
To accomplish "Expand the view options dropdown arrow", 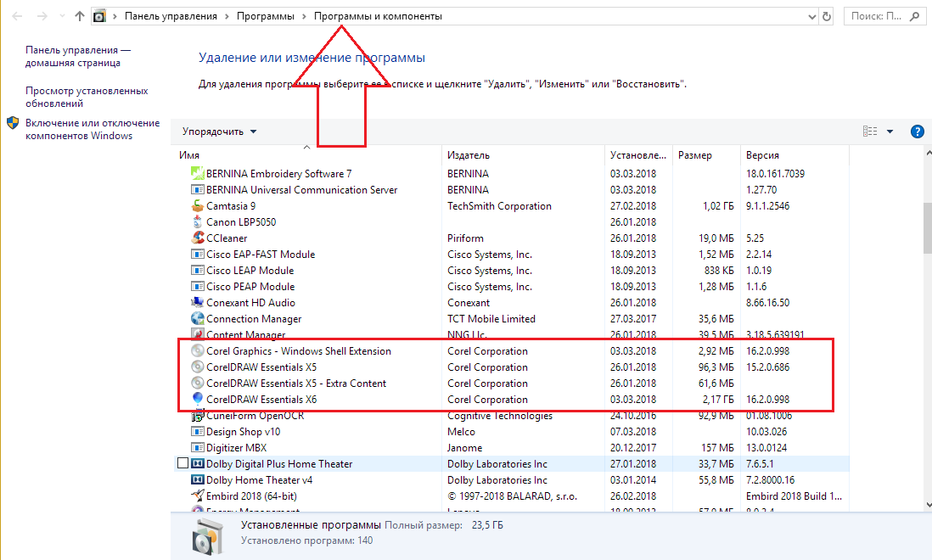I will (890, 132).
